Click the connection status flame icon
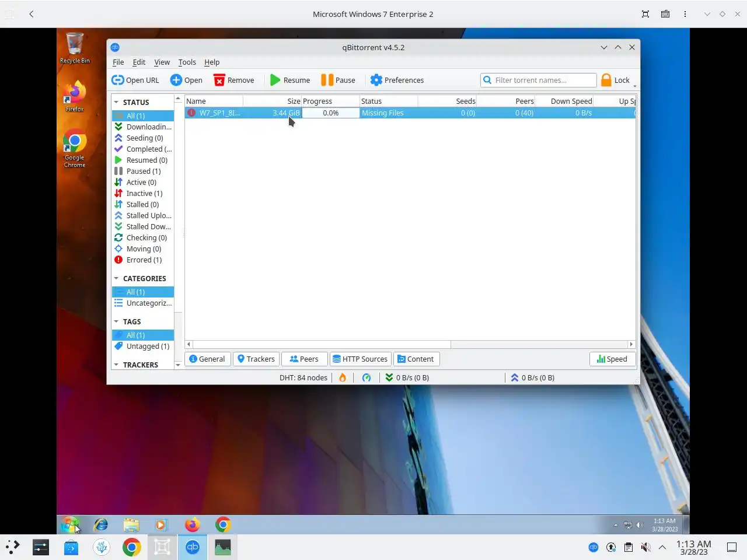The height and width of the screenshot is (560, 747). point(343,377)
